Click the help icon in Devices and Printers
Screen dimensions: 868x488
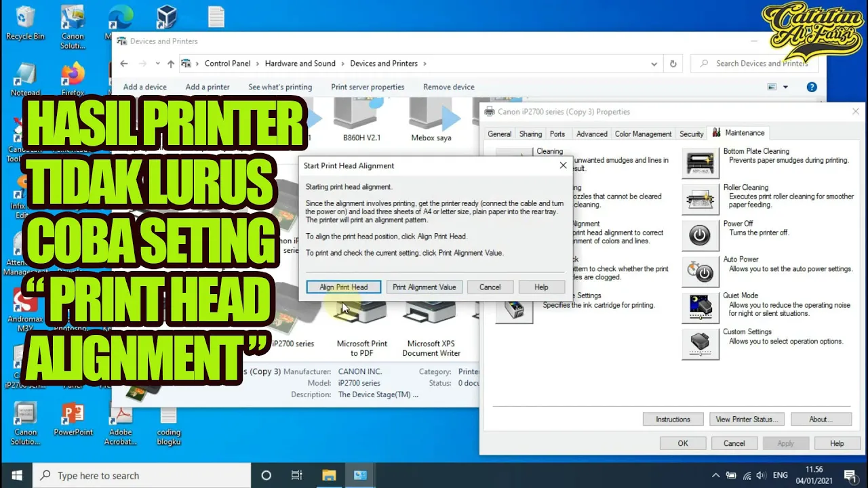point(812,87)
